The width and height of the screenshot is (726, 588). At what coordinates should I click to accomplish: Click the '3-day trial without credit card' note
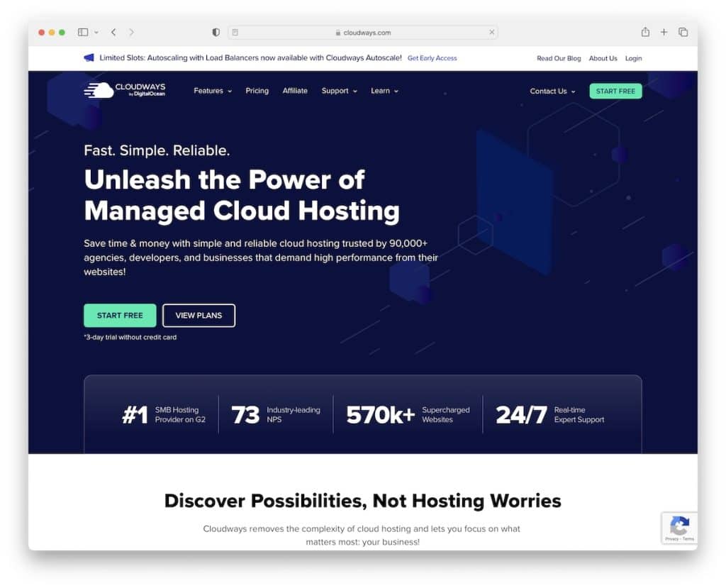pyautogui.click(x=130, y=338)
